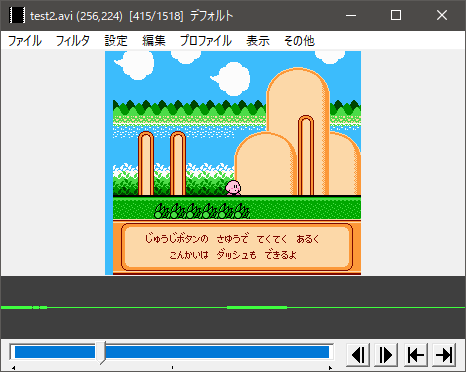The image size is (466, 372).
Task: Click the seek bar slider thumb
Action: click(x=101, y=352)
